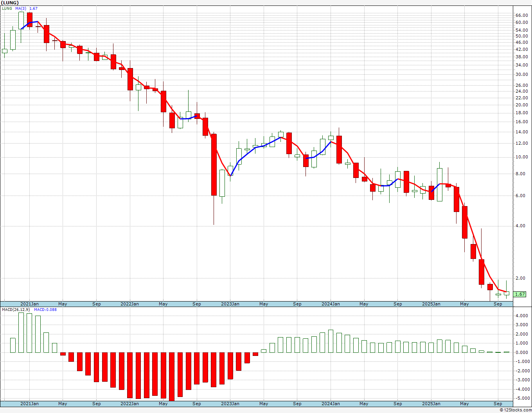Click the 20.00 price axis label
Image resolution: width=532 pixels, height=413 pixels.
(521, 105)
